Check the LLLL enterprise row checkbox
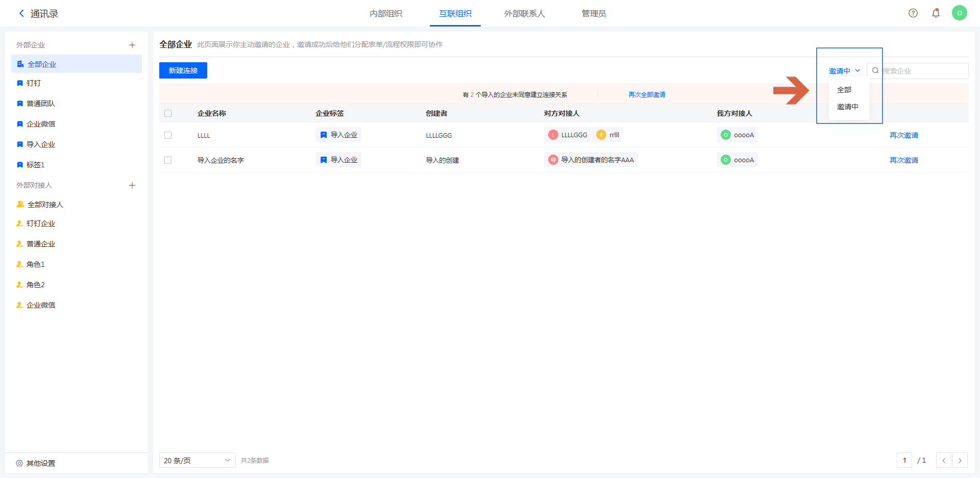980x478 pixels. [x=168, y=135]
